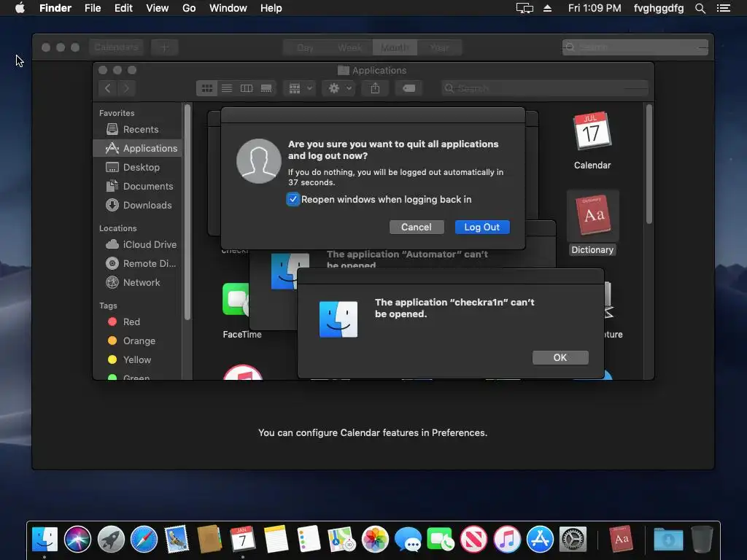Open the Window menu
This screenshot has width=747, height=560.
pyautogui.click(x=228, y=8)
